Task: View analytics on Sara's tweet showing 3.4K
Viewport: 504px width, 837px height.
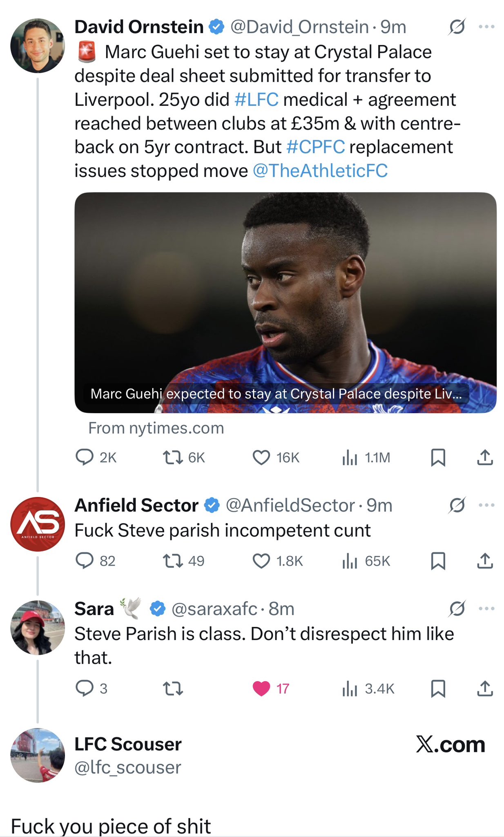Action: [x=368, y=689]
